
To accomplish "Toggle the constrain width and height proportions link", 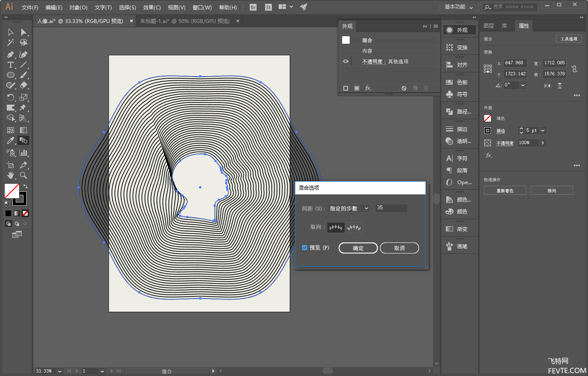I will (574, 68).
